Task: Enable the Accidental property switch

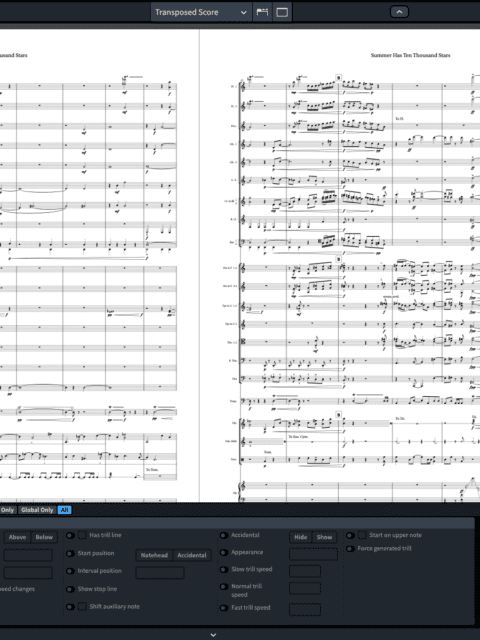Action: coord(224,535)
